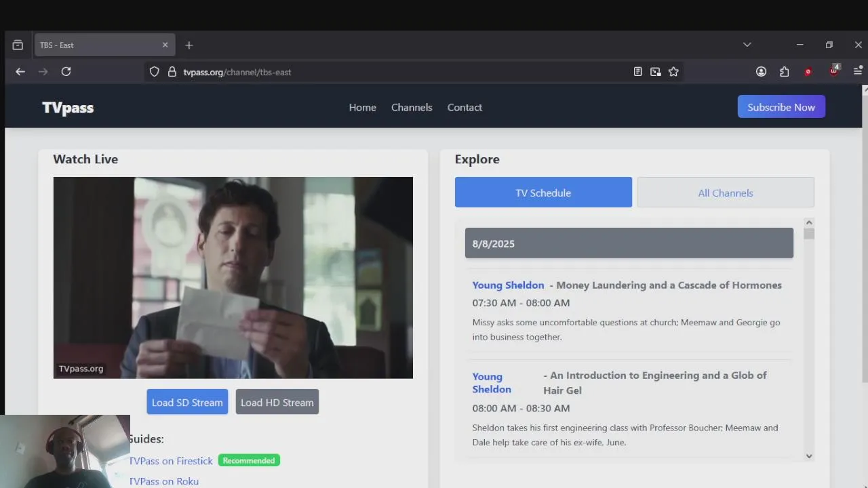Open the uBlock Origin extension icon
This screenshot has height=488, width=868.
click(834, 71)
